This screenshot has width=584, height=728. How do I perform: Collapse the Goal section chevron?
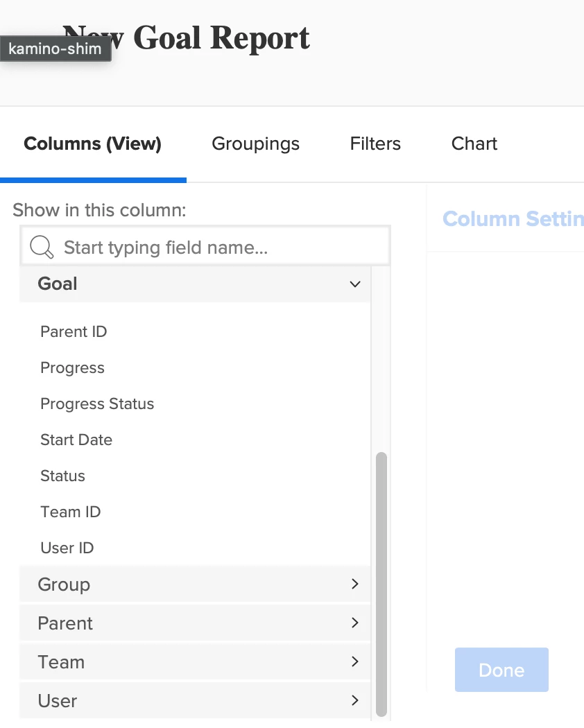355,284
